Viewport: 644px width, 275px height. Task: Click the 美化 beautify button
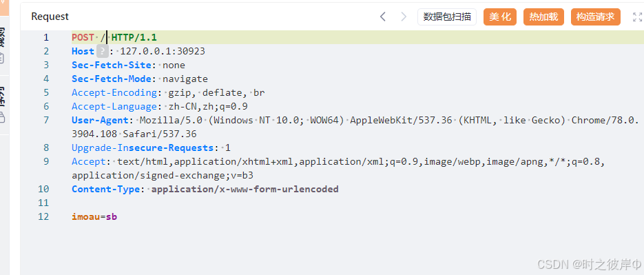coord(500,17)
